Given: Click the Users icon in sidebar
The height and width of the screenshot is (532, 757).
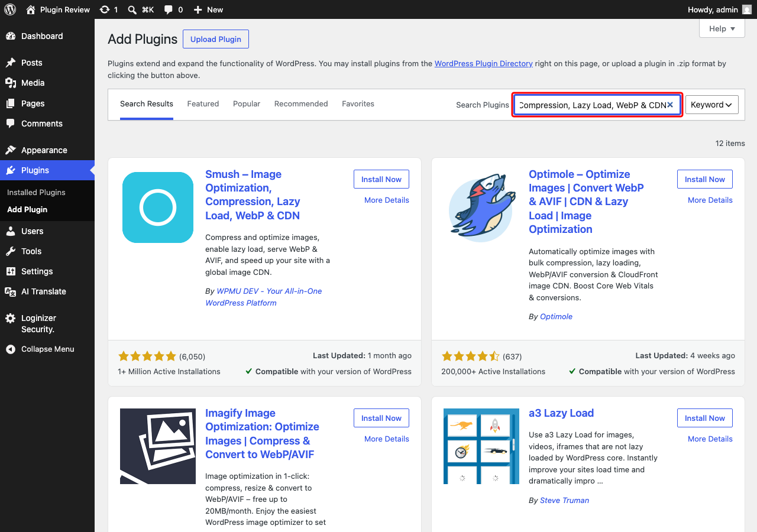Looking at the screenshot, I should [11, 231].
